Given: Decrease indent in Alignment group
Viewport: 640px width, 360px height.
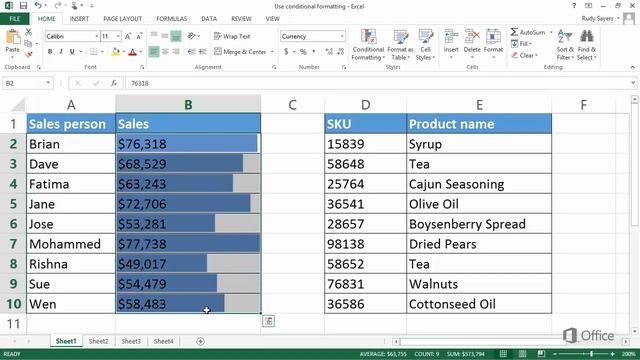Looking at the screenshot, I should [x=191, y=51].
